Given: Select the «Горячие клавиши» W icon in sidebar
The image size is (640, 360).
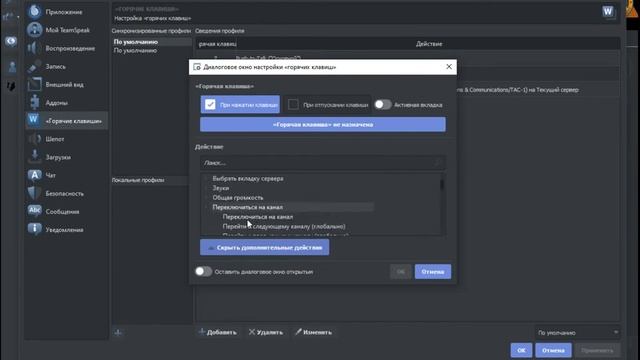Looking at the screenshot, I should click(x=34, y=120).
